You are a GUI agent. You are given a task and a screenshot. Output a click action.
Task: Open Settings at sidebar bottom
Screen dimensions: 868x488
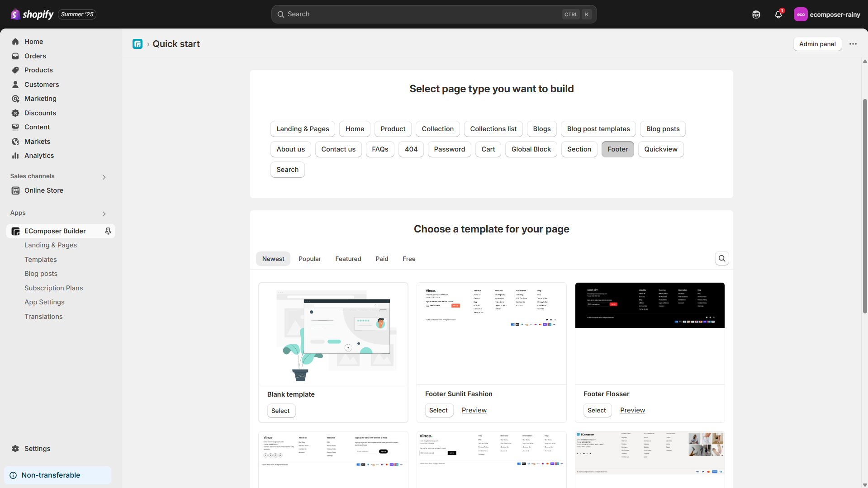36,448
